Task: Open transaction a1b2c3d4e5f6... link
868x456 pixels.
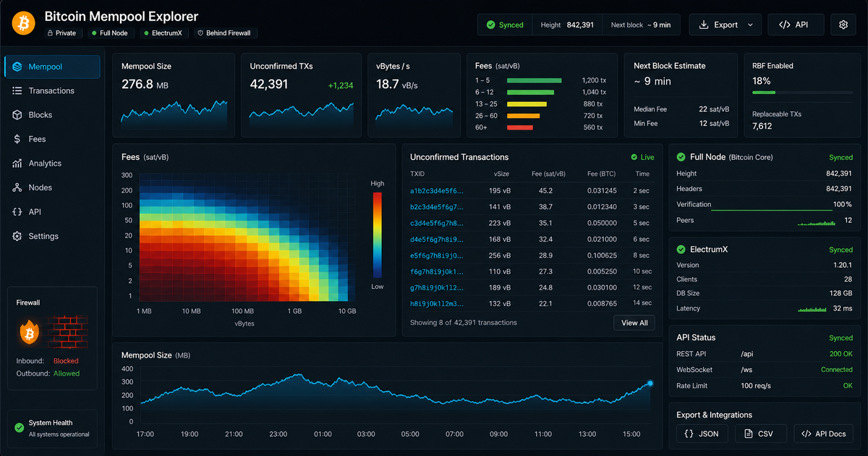Action: (437, 191)
